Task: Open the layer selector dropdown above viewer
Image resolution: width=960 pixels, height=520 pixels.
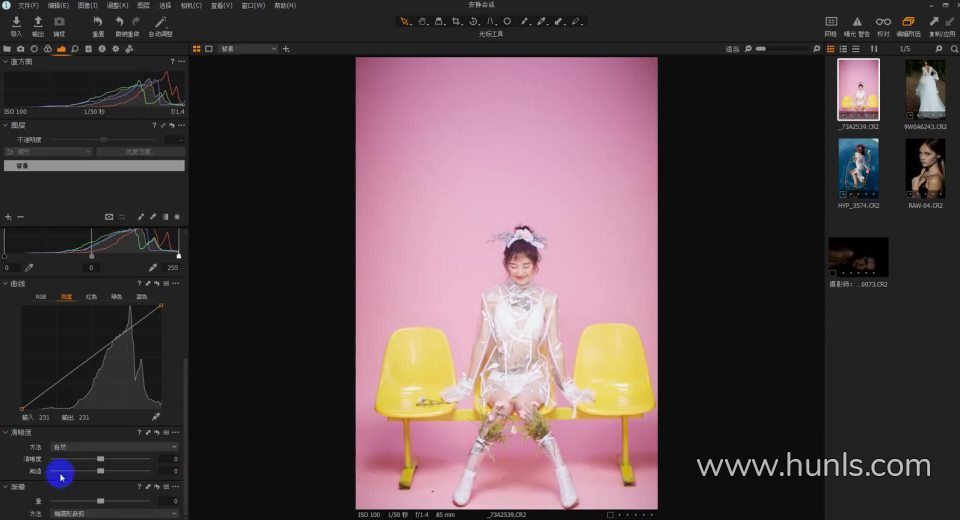Action: (247, 48)
